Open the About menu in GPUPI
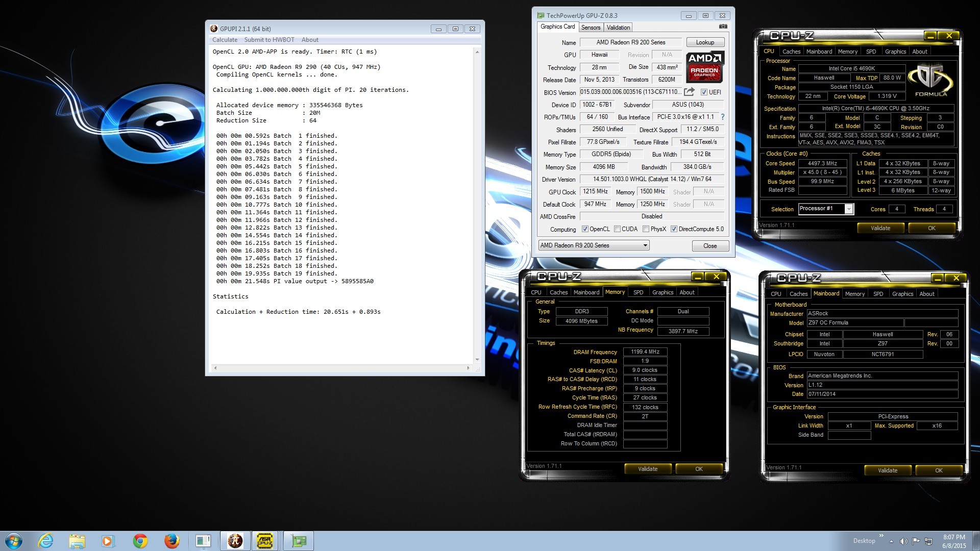The image size is (980, 551). 310,40
